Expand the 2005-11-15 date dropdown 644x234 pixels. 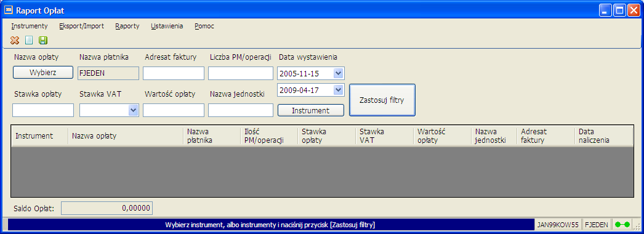click(x=338, y=73)
